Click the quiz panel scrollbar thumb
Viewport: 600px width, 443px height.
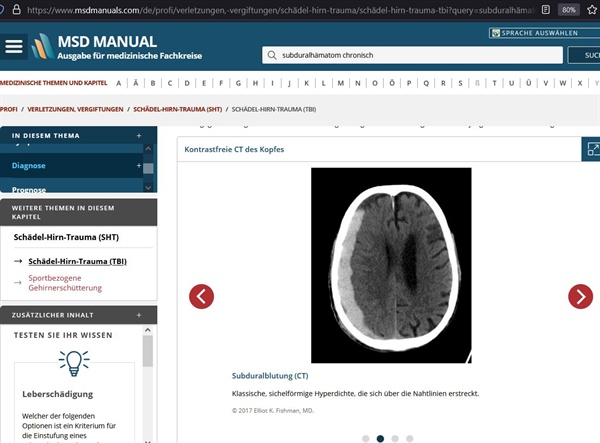[148, 351]
